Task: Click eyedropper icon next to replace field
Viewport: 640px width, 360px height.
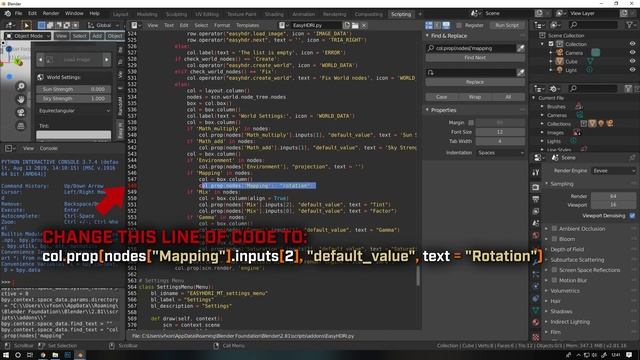Action: 520,73
